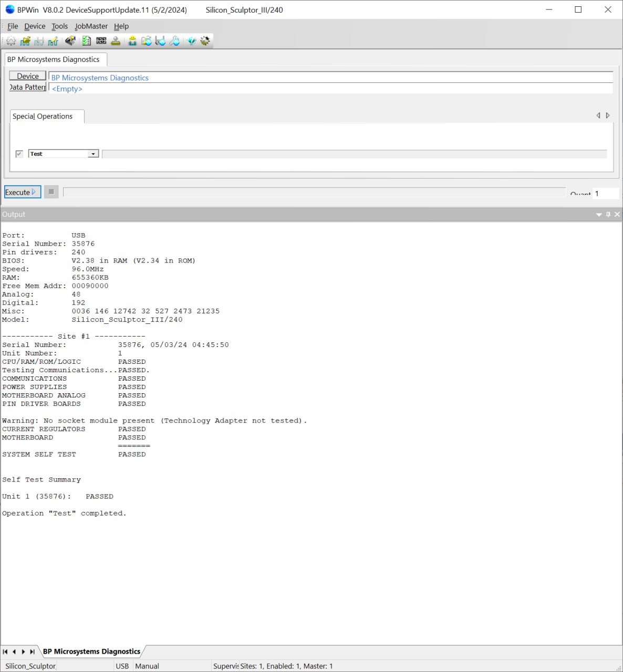The width and height of the screenshot is (623, 672).
Task: Click the greyed-out gear icon in toolbar
Action: 11,41
